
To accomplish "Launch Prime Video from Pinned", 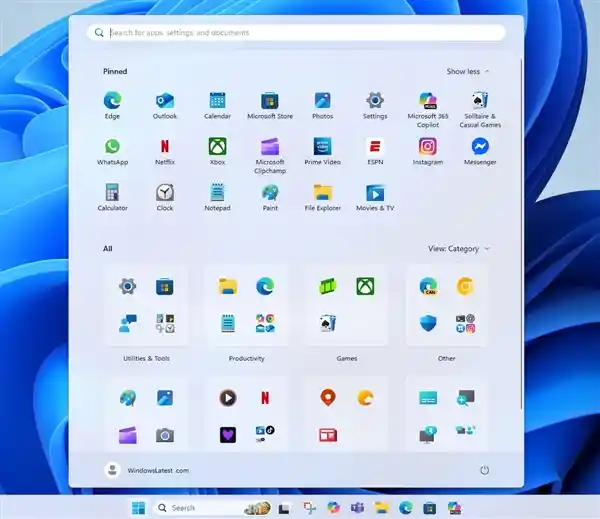I will click(x=323, y=152).
